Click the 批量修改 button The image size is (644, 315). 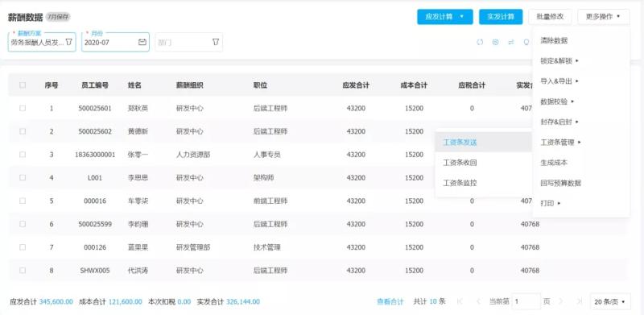(550, 17)
